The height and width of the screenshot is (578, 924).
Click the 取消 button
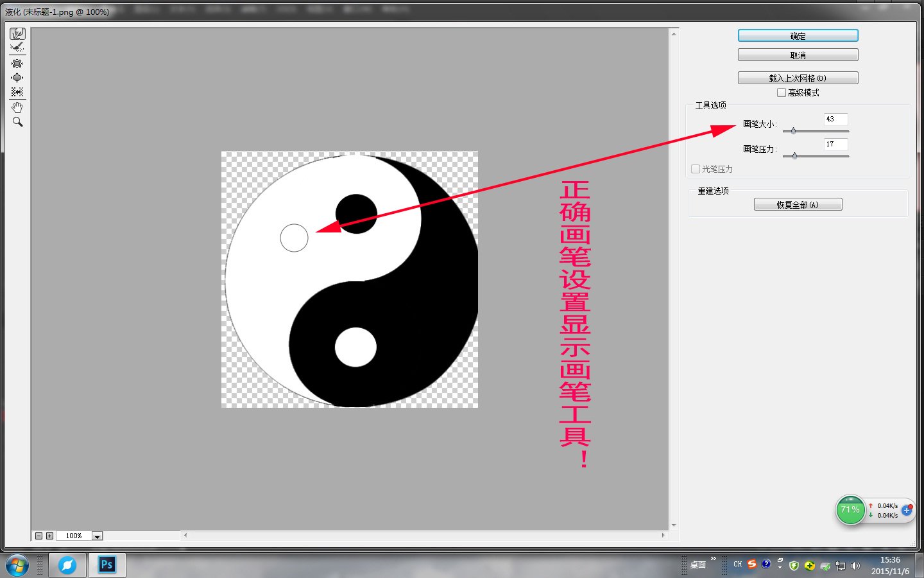click(798, 55)
